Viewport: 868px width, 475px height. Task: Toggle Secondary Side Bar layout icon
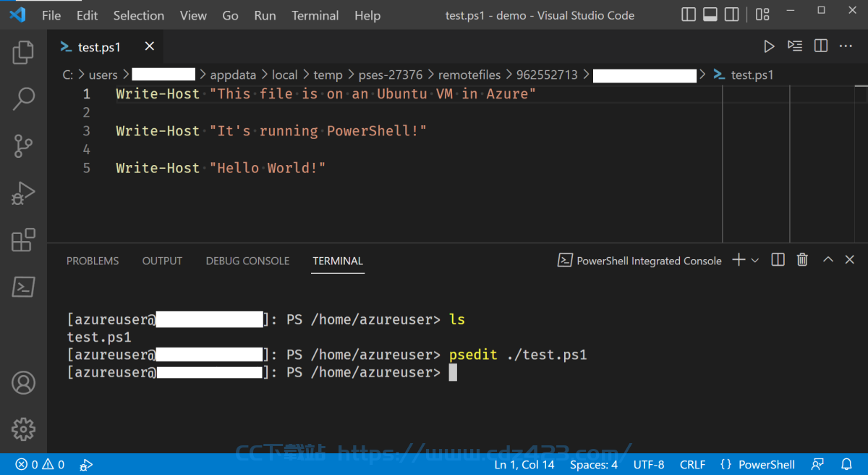(731, 14)
